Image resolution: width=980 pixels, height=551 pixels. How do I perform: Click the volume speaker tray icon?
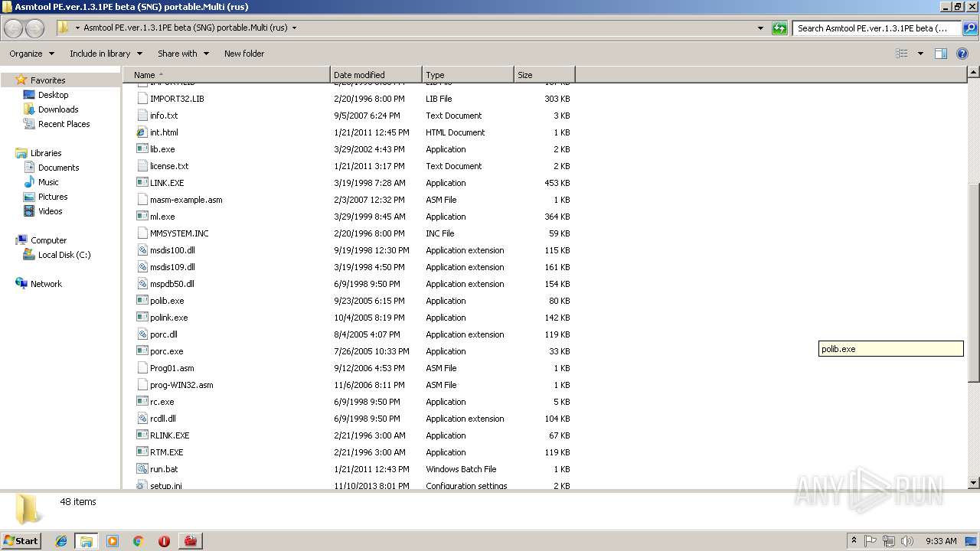(907, 541)
